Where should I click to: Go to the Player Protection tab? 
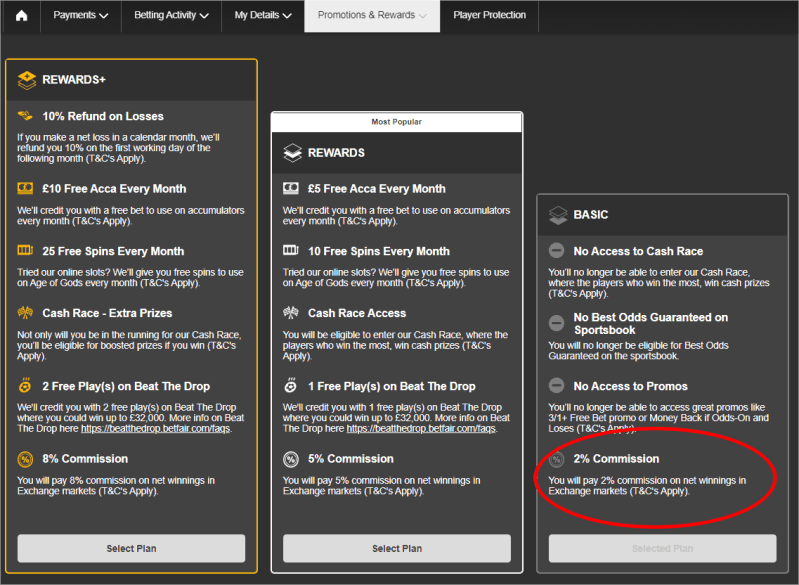coord(489,16)
